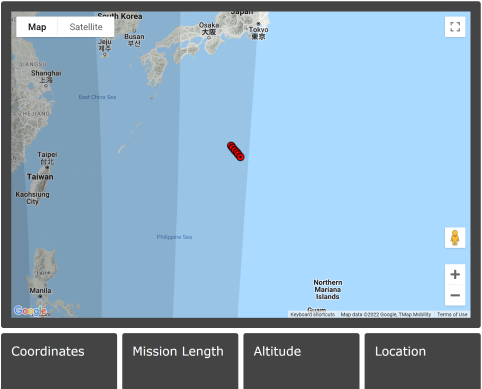This screenshot has width=482, height=389.
Task: Click the Busan city label
Action: tap(134, 40)
